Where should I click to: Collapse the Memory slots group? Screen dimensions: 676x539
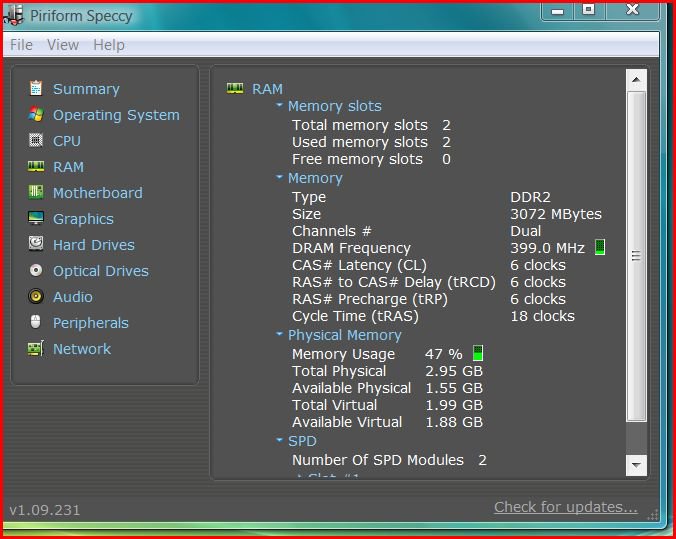tap(279, 105)
